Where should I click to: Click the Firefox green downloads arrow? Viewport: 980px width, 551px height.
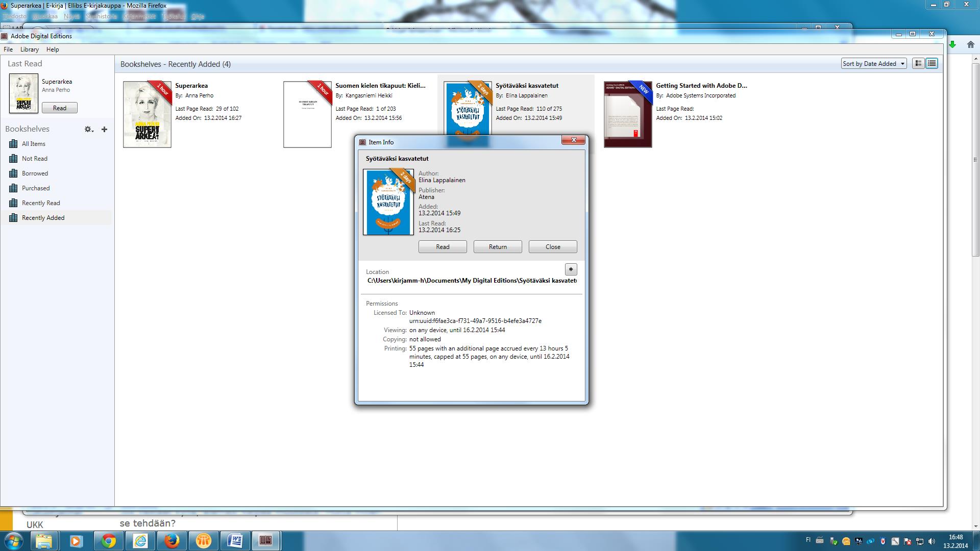point(952,45)
